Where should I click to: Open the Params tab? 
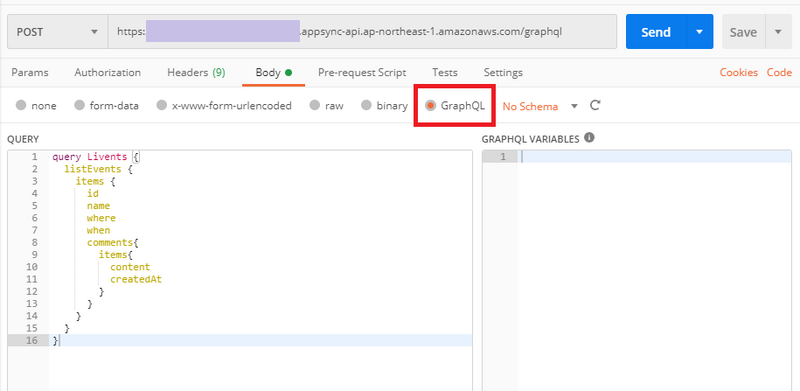[30, 72]
